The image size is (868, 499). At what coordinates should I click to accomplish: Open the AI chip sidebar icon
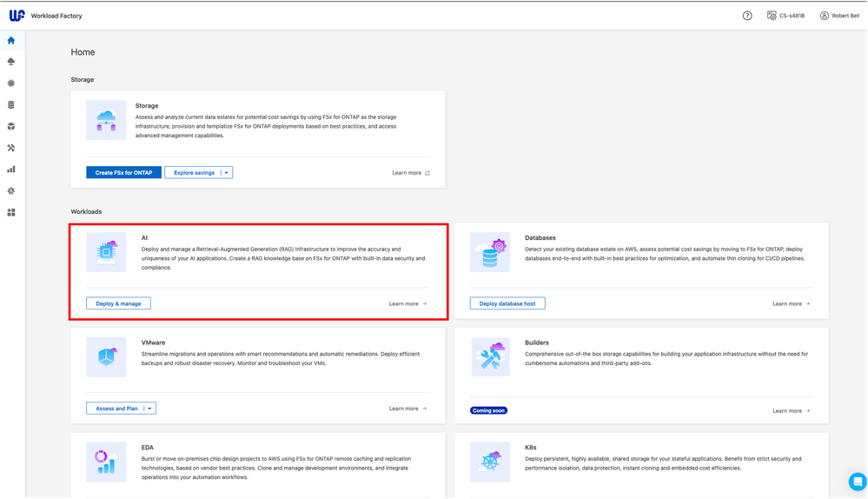coord(11,83)
